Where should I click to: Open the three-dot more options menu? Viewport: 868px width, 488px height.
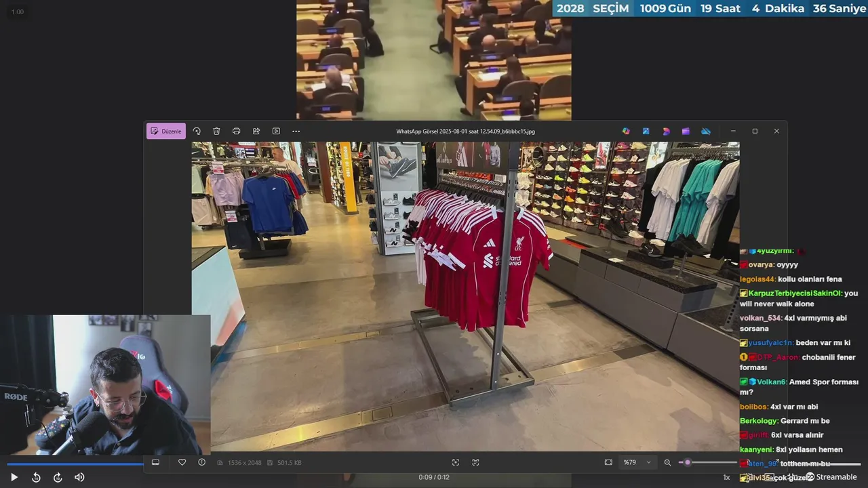coord(296,131)
